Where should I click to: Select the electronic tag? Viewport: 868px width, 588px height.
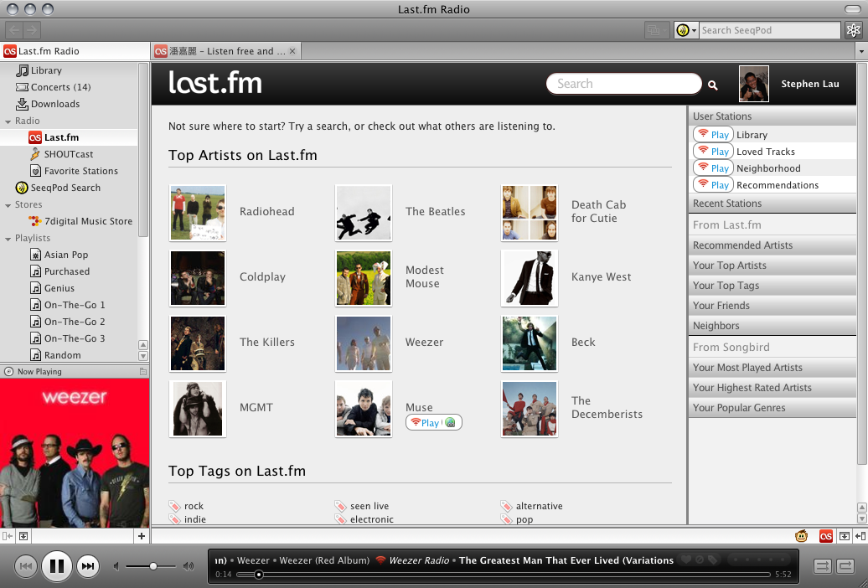(x=371, y=519)
